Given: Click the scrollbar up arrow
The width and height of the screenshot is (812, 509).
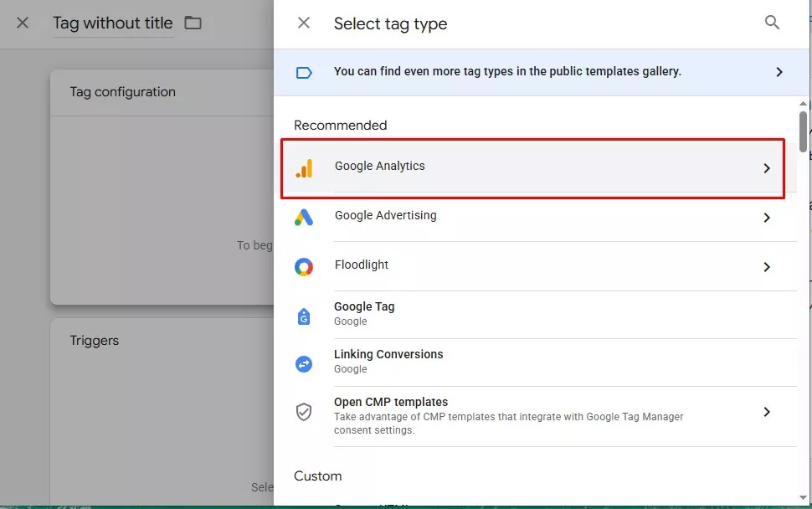Looking at the screenshot, I should [803, 104].
